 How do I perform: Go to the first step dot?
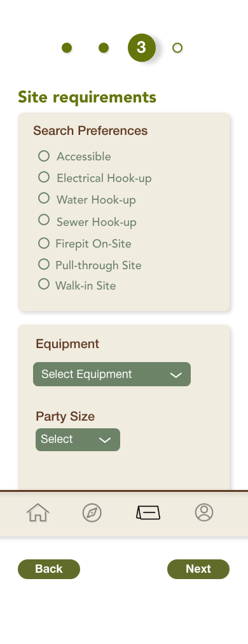[67, 48]
